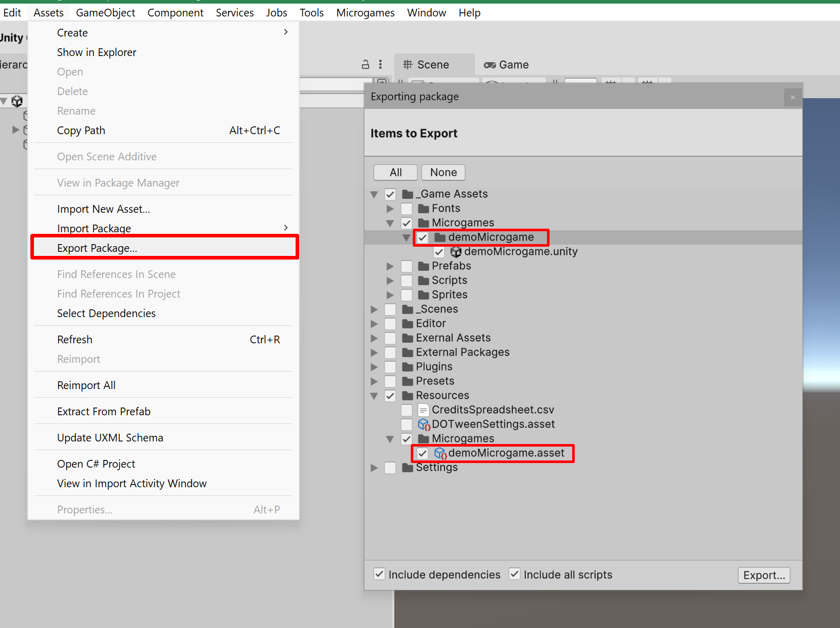
Task: Choose Select Dependencies
Action: 163,313
